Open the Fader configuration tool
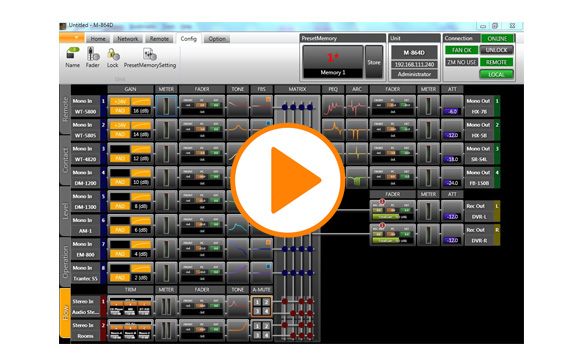 [x=93, y=58]
